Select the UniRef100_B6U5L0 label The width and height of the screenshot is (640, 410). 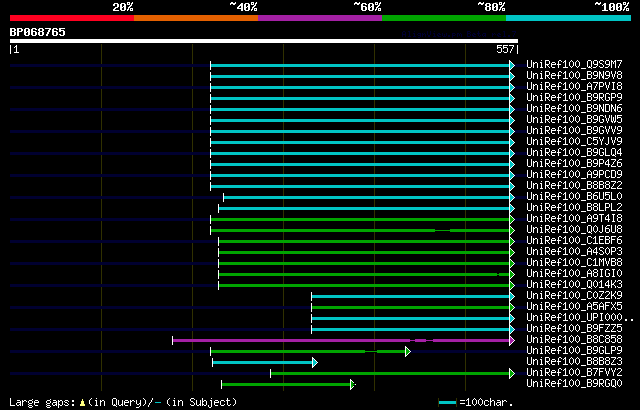574,197
